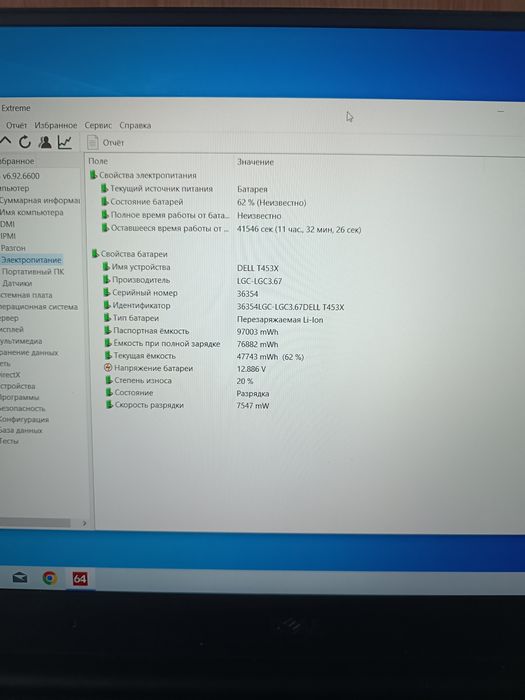Click the sidebar scroll right arrow
The height and width of the screenshot is (700, 525).
[x=84, y=523]
